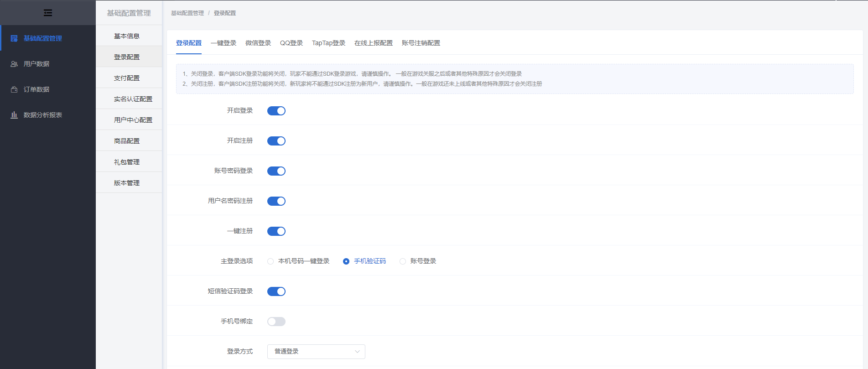The image size is (868, 369).
Task: Open 登录配置 submenu item
Action: tap(129, 57)
